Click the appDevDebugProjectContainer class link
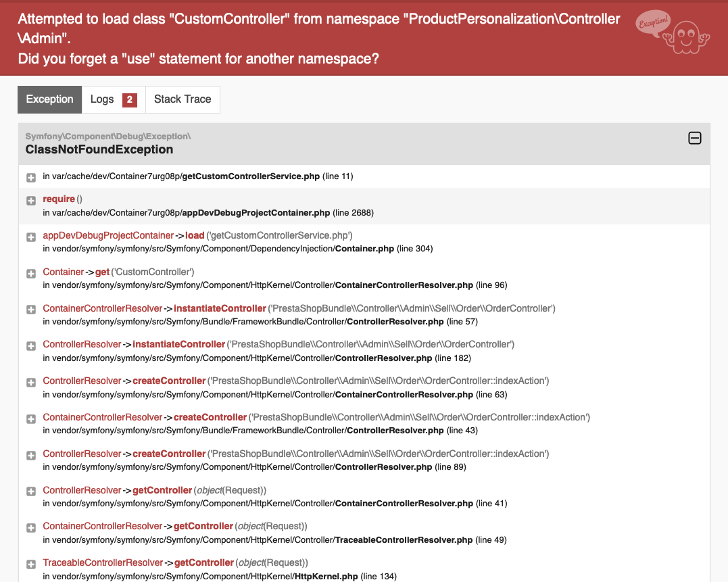Viewport: 728px width, 582px height. pos(108,235)
